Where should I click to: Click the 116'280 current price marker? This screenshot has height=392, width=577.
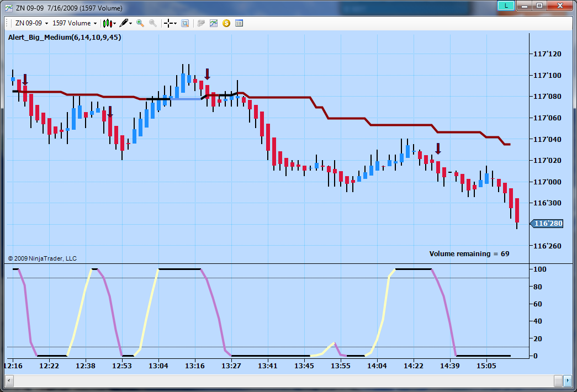547,224
